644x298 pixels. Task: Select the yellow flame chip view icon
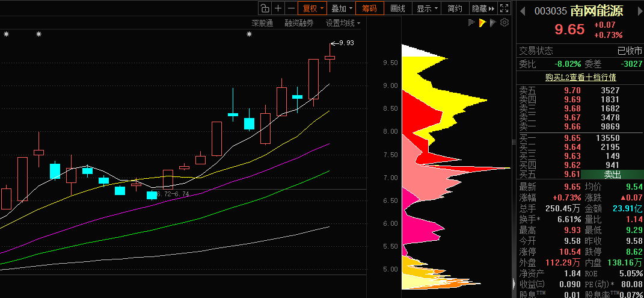[x=482, y=23]
